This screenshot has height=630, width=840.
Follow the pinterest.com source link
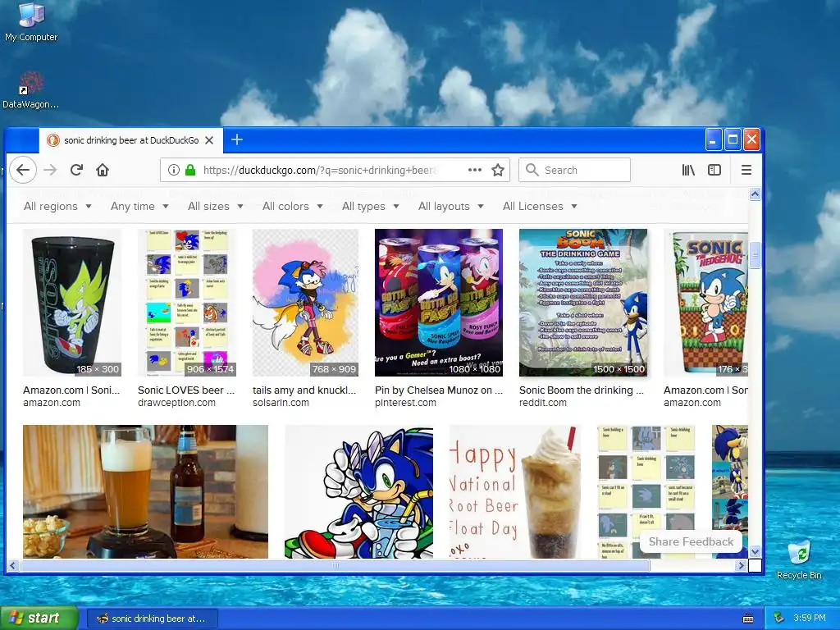[x=405, y=403]
